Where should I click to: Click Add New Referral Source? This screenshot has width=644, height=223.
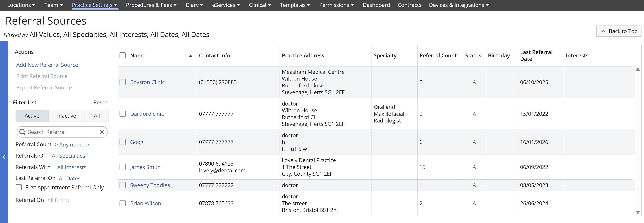tap(47, 65)
